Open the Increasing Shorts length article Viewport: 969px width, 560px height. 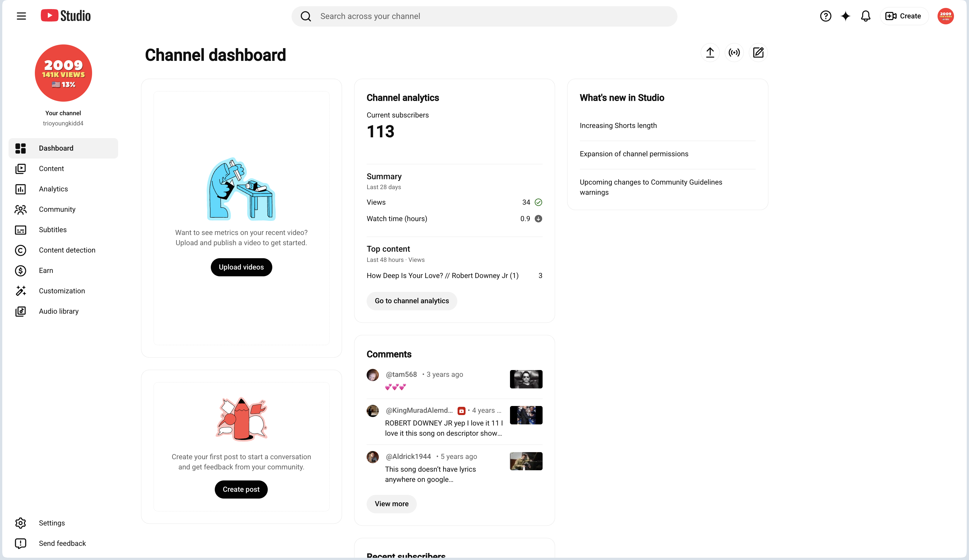(618, 126)
